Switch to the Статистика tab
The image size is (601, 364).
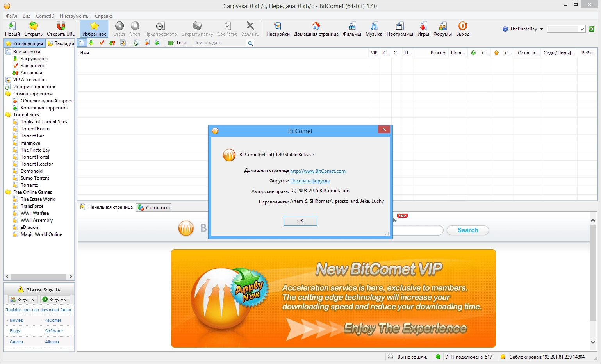(x=154, y=208)
